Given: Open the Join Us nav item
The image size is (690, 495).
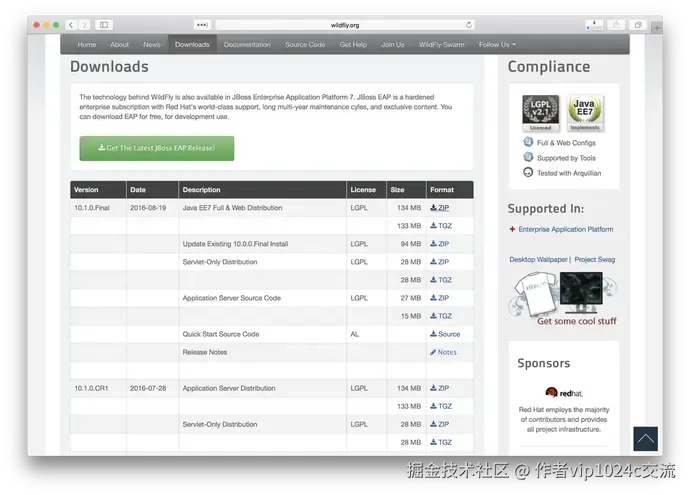Looking at the screenshot, I should pyautogui.click(x=393, y=44).
